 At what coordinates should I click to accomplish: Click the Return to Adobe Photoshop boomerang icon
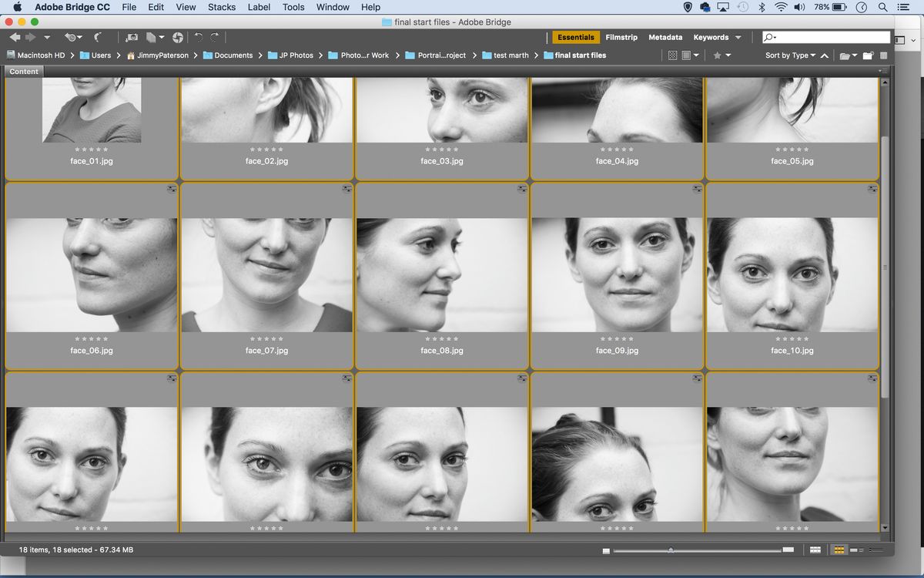click(98, 37)
